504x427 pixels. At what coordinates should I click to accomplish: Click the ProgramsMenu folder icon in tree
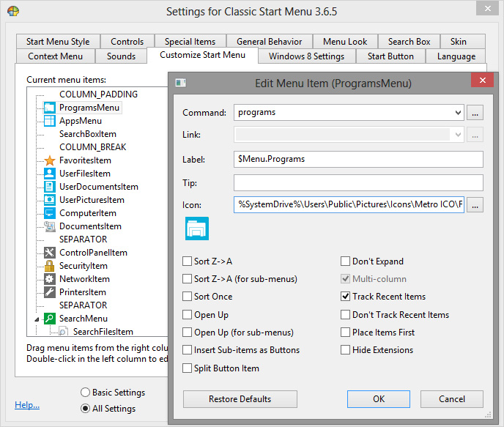(x=50, y=108)
